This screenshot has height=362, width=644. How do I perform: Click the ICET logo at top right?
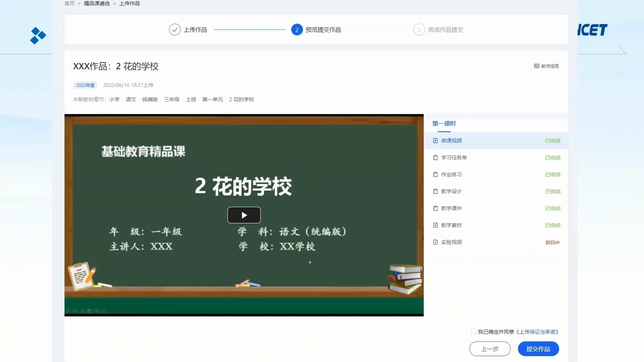pos(592,30)
